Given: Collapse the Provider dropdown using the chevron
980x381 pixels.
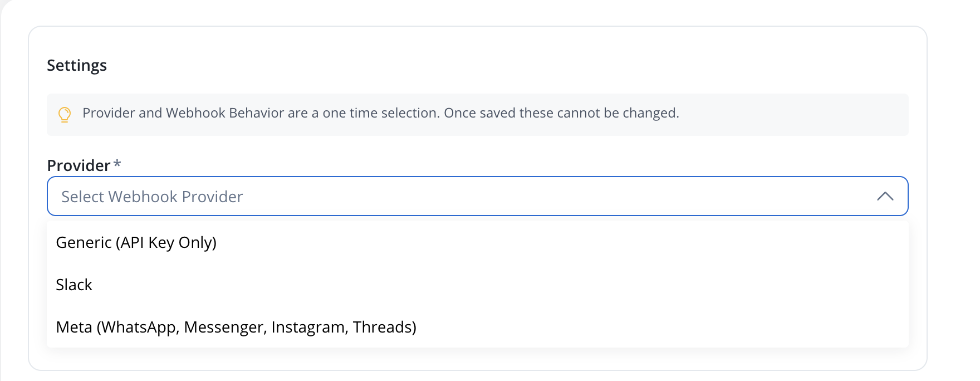Looking at the screenshot, I should point(885,196).
